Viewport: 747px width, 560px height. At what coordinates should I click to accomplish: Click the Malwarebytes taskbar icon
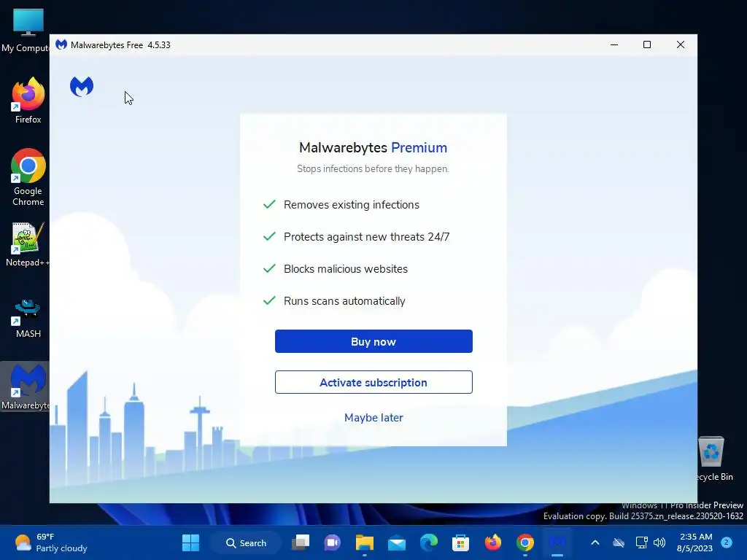(557, 542)
